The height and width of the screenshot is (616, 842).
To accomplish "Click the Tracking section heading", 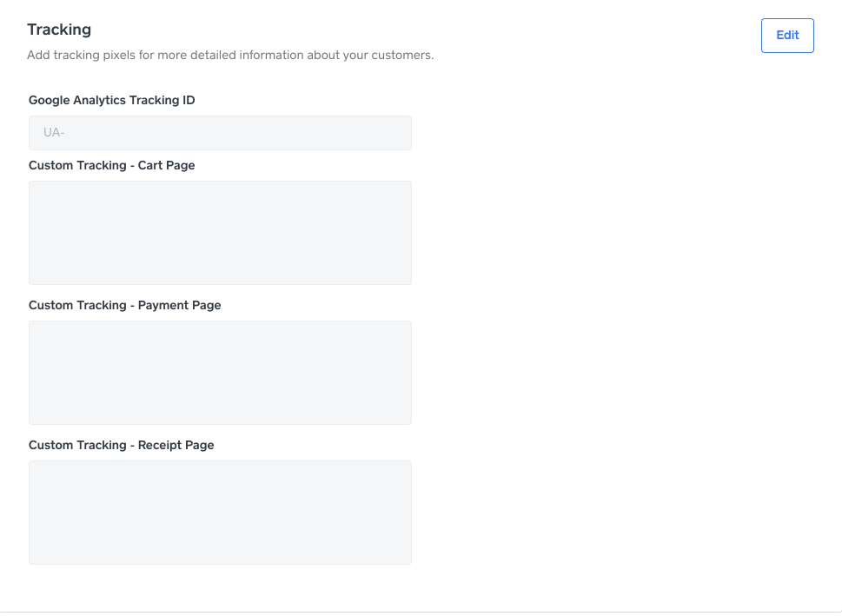I will pos(59,30).
